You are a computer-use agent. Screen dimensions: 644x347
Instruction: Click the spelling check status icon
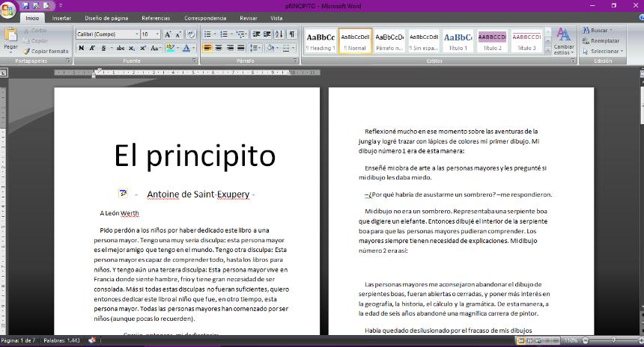[92, 340]
